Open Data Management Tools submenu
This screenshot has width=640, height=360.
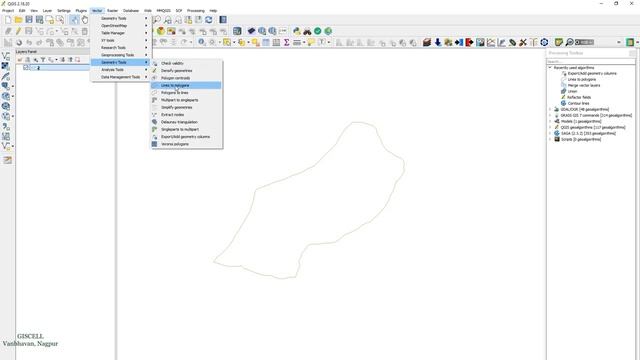(121, 77)
